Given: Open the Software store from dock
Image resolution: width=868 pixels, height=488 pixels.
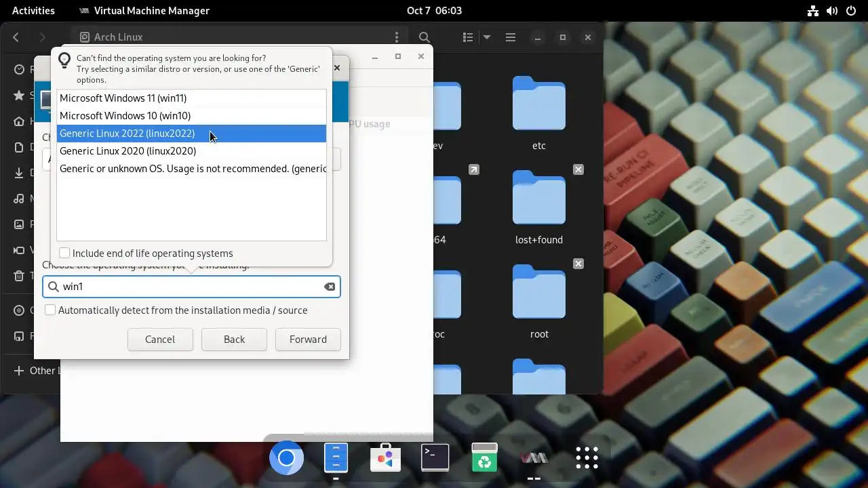Looking at the screenshot, I should pos(385,459).
